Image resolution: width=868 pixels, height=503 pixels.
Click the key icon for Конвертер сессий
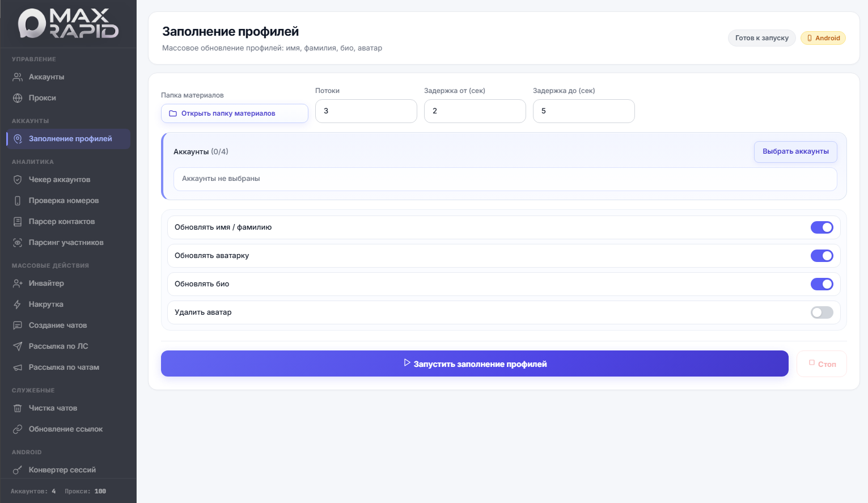point(18,470)
